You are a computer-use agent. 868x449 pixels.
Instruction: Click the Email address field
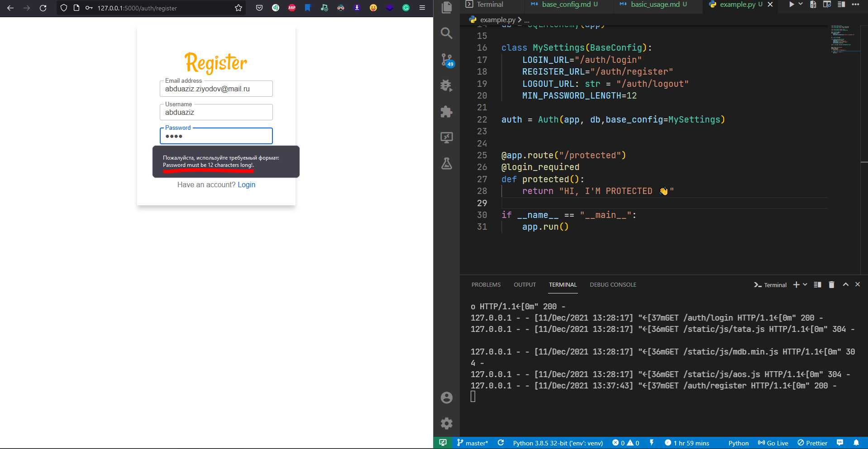(216, 89)
